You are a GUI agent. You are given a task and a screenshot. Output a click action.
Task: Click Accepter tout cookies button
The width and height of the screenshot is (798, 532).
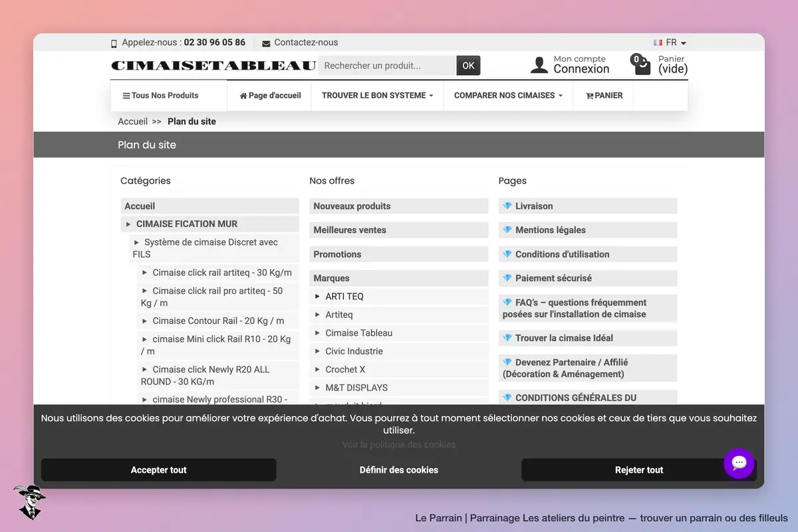point(158,469)
